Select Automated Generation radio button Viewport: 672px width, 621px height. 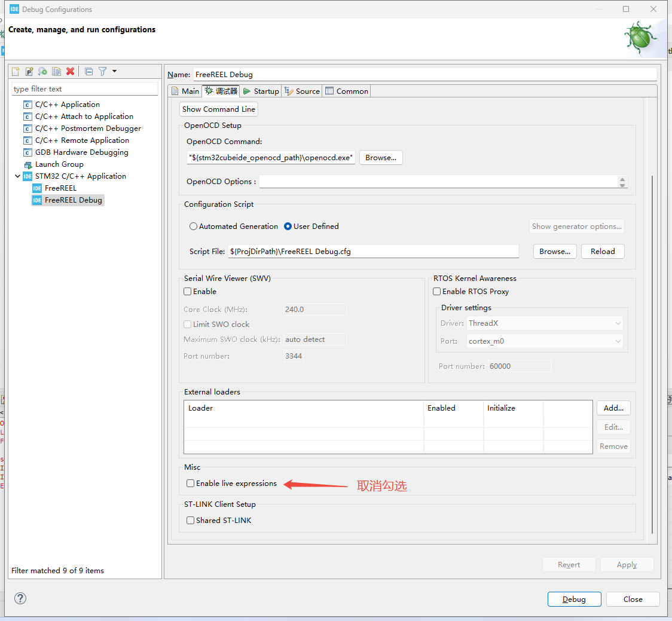pyautogui.click(x=194, y=227)
